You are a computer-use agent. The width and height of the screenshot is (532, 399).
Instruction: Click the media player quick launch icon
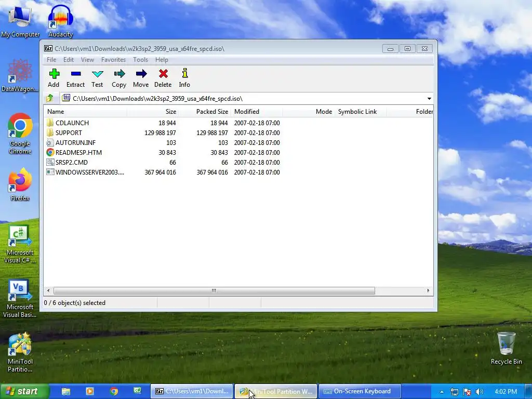point(90,392)
